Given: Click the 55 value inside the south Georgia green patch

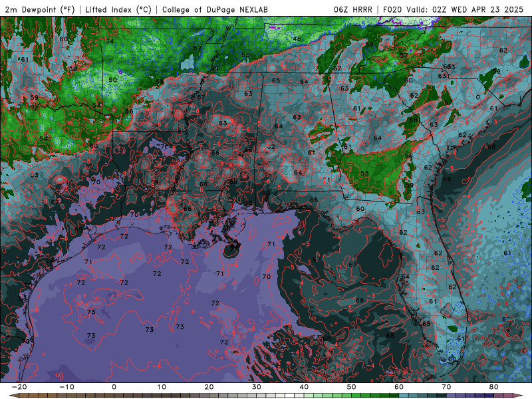Looking at the screenshot, I should 364,174.
